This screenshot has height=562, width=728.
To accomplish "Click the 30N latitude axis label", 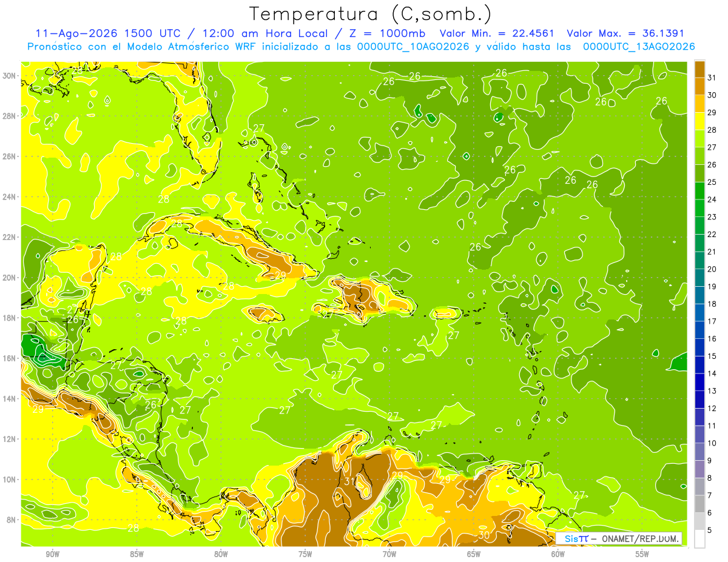I will coord(10,75).
